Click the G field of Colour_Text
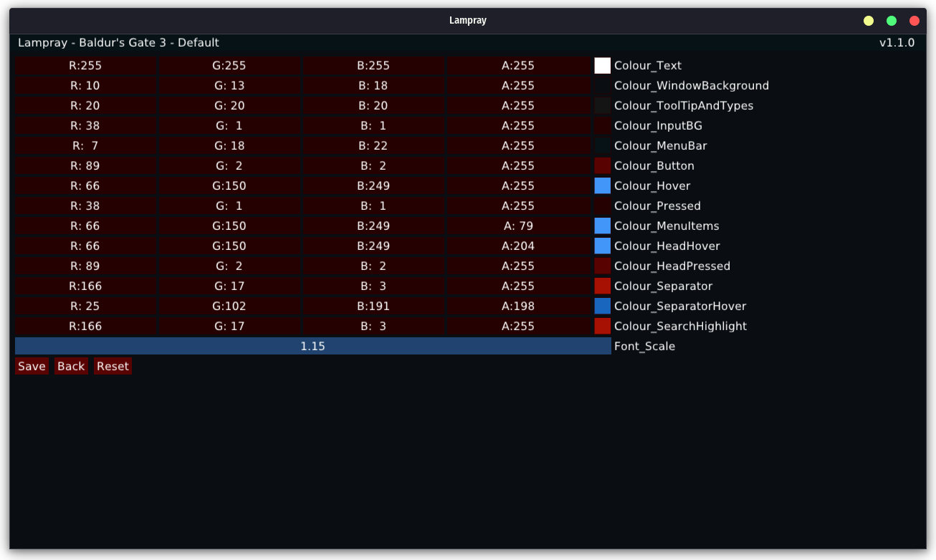The height and width of the screenshot is (560, 936). 229,65
